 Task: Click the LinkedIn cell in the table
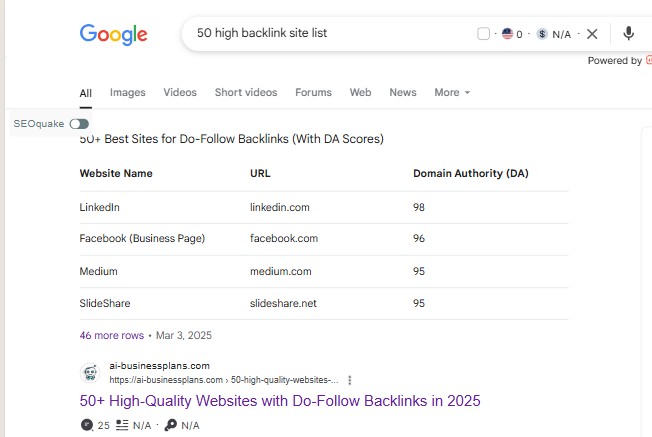click(99, 207)
